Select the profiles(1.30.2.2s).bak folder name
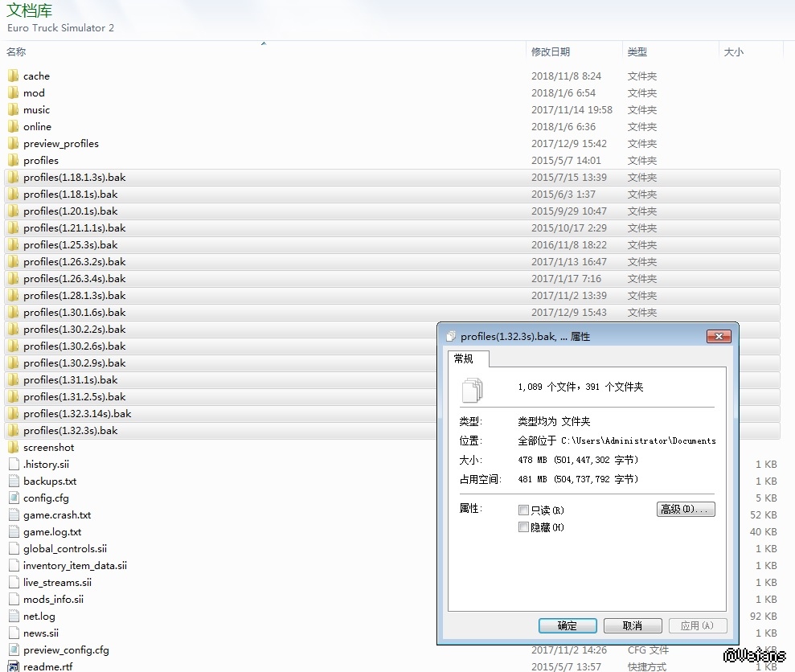This screenshot has width=795, height=672. click(x=75, y=330)
